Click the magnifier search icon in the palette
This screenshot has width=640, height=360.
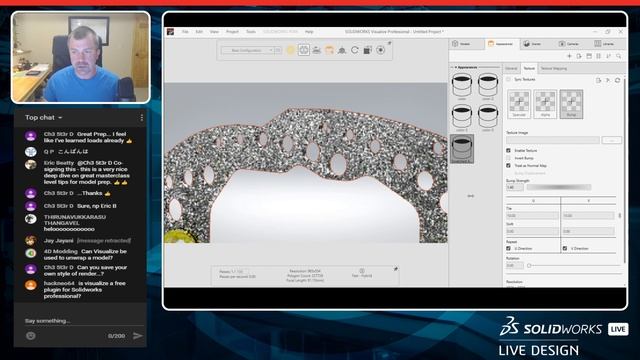pyautogui.click(x=619, y=56)
